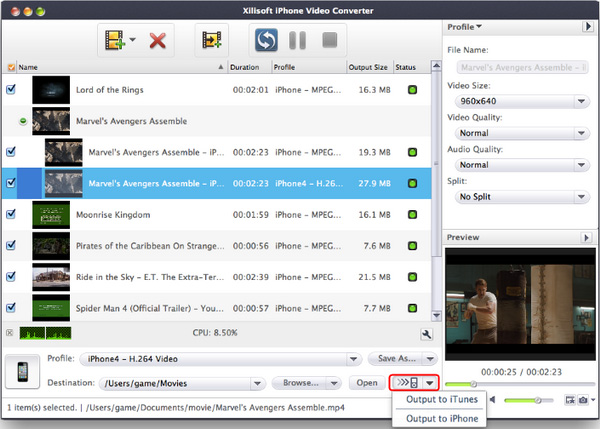Stop the conversion
This screenshot has height=429, width=600.
(329, 40)
